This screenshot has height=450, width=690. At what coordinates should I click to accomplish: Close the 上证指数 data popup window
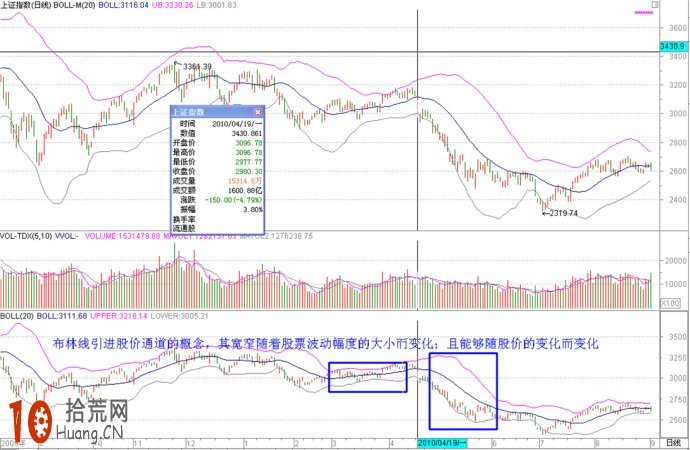[258, 112]
